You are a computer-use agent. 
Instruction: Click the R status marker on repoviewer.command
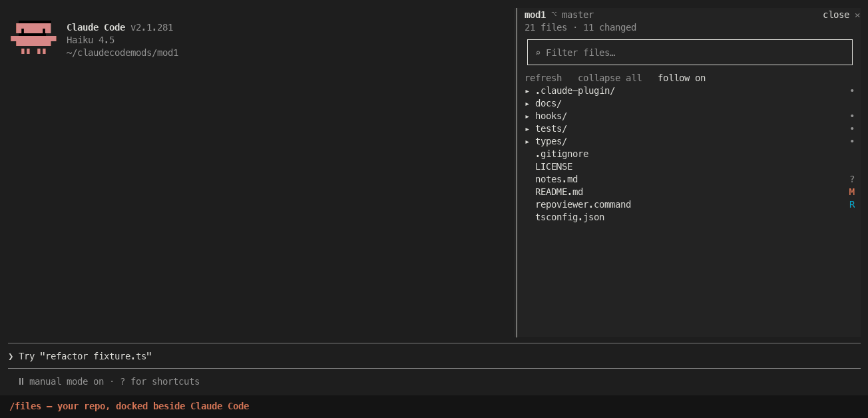pyautogui.click(x=852, y=204)
